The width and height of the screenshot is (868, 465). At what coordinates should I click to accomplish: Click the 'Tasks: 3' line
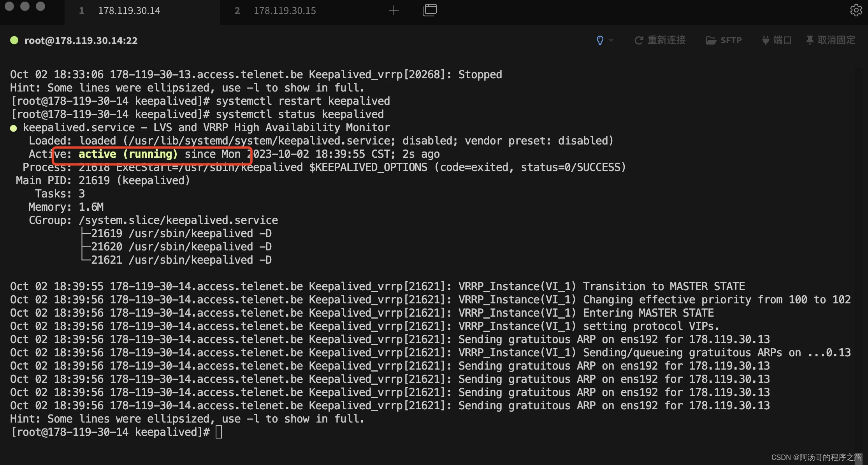60,194
